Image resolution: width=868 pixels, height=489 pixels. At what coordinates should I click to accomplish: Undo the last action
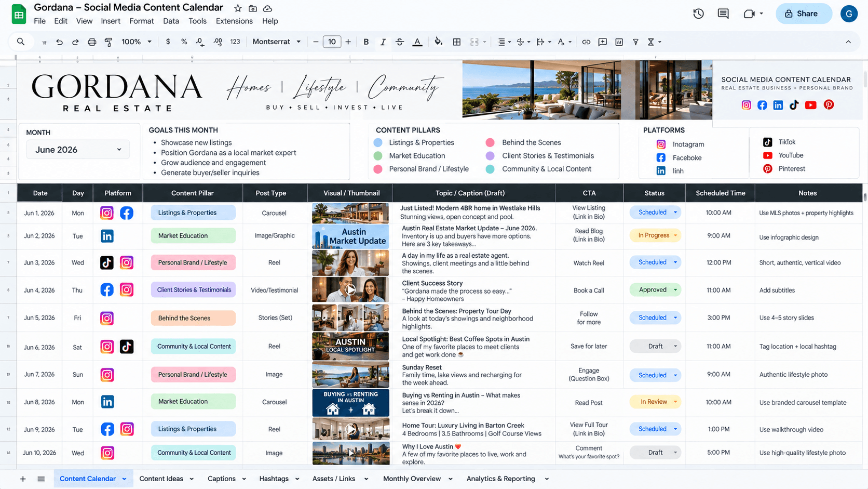(x=59, y=42)
